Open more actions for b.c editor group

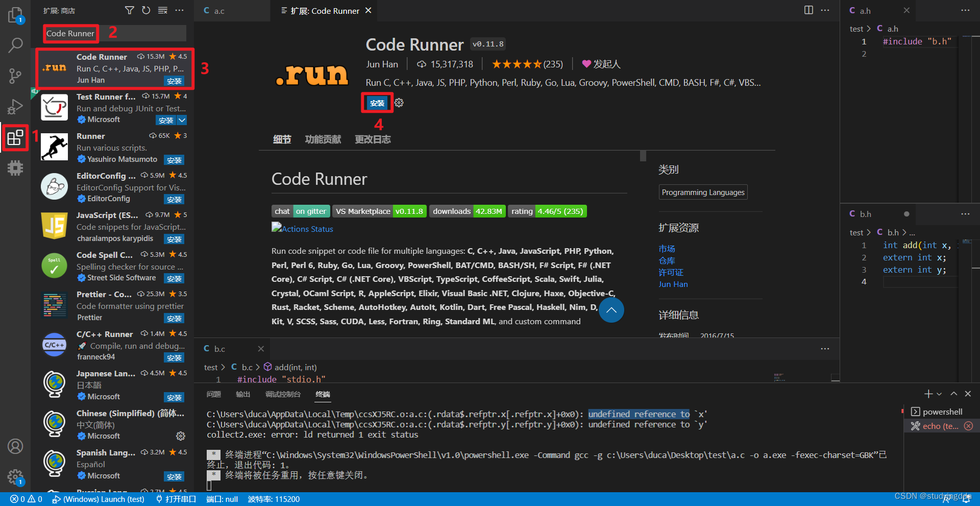(x=825, y=349)
